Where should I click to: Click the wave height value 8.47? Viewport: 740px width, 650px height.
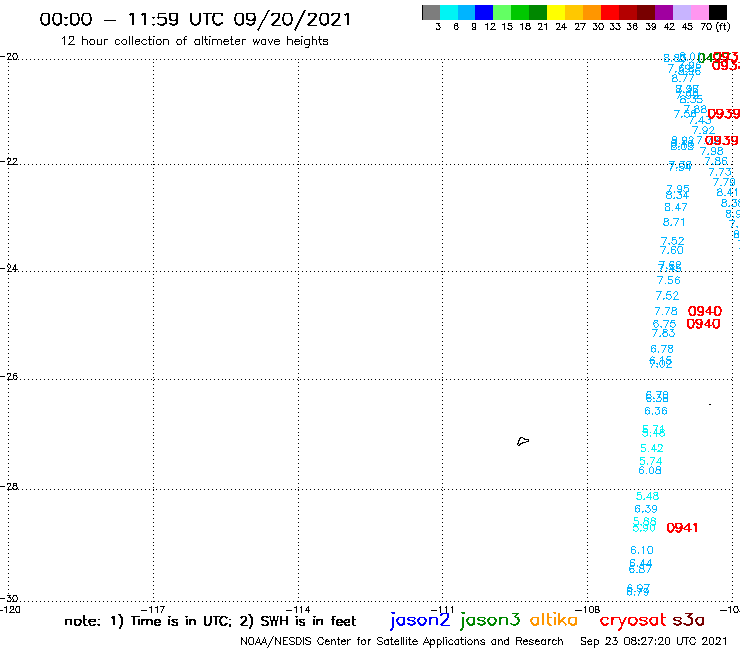click(675, 207)
